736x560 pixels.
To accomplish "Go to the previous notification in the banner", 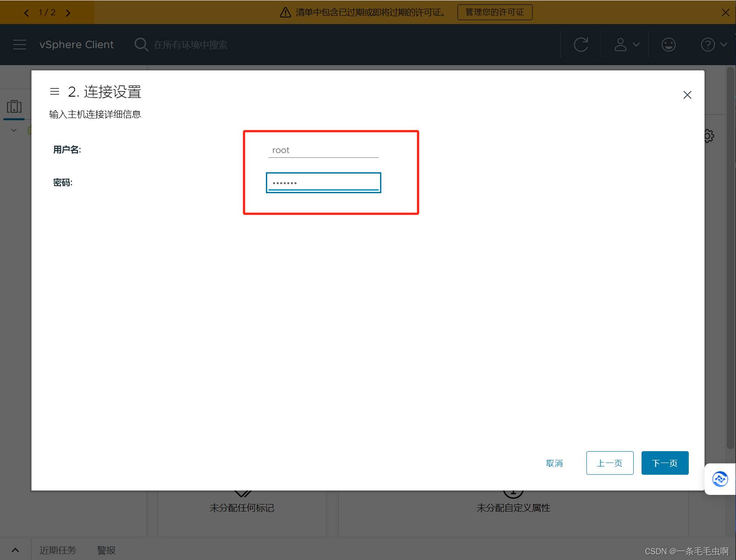I will coord(26,13).
